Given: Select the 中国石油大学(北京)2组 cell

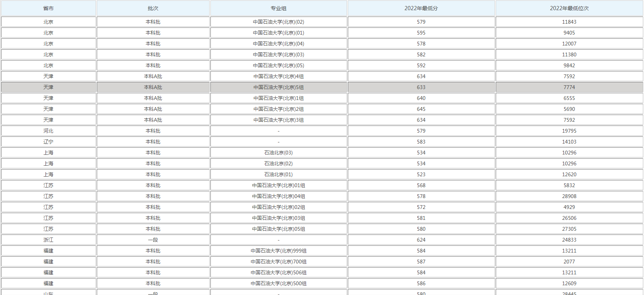Looking at the screenshot, I should click(x=279, y=109).
